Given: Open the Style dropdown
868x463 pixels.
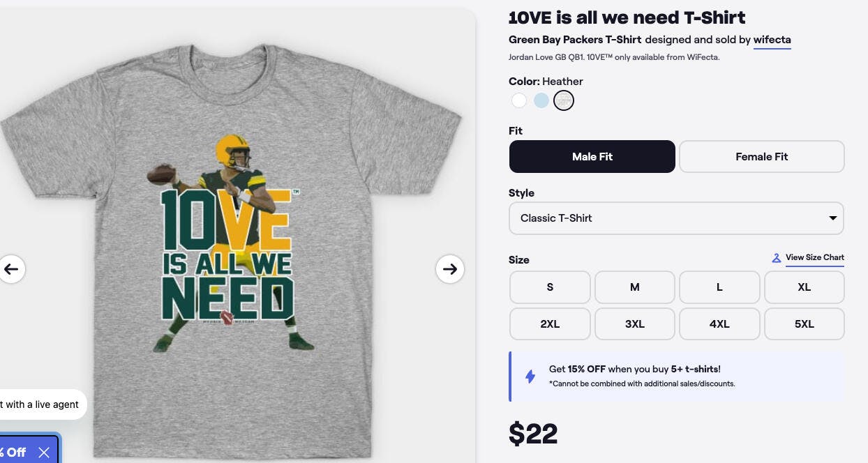Looking at the screenshot, I should point(676,218).
